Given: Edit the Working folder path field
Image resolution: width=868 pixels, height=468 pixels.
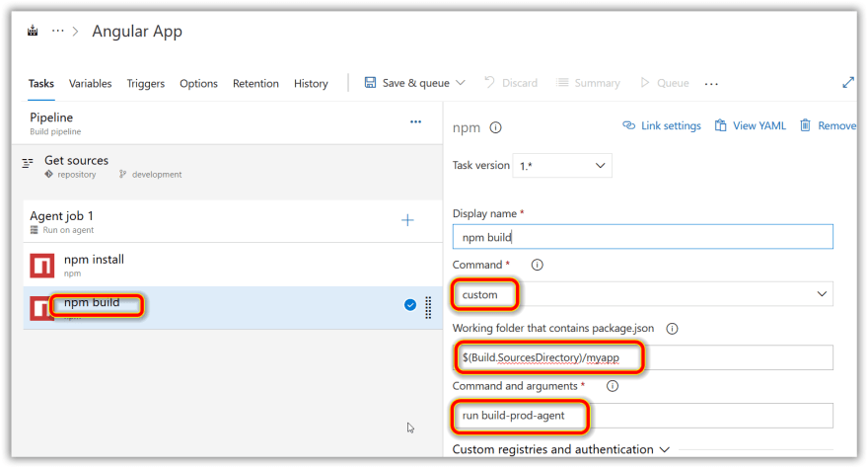Looking at the screenshot, I should [x=643, y=357].
